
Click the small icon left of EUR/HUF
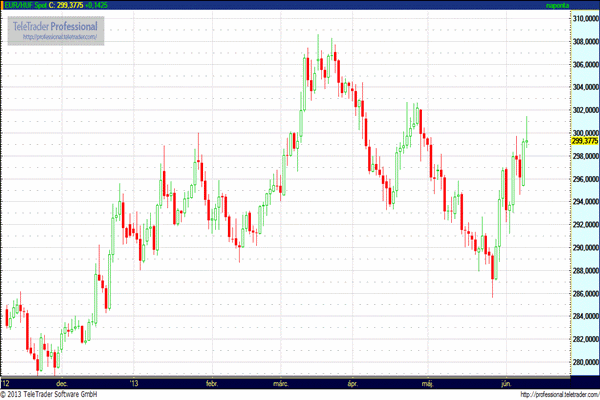pyautogui.click(x=3, y=5)
